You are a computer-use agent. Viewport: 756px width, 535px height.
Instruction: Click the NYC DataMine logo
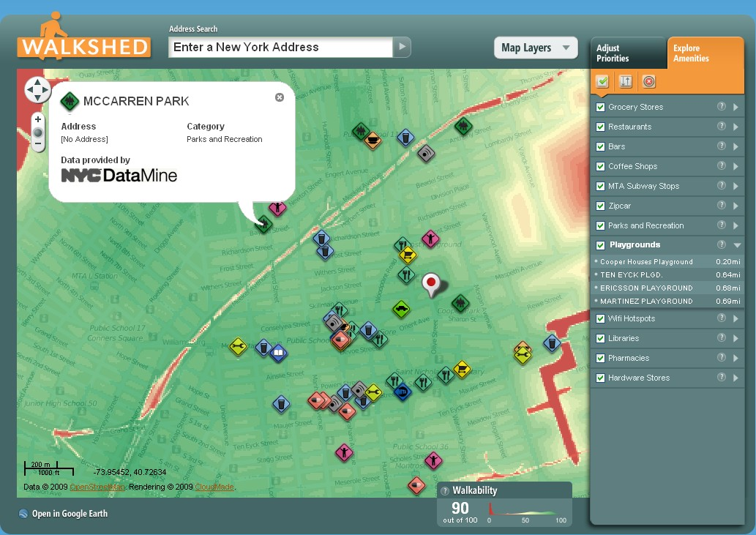[119, 176]
